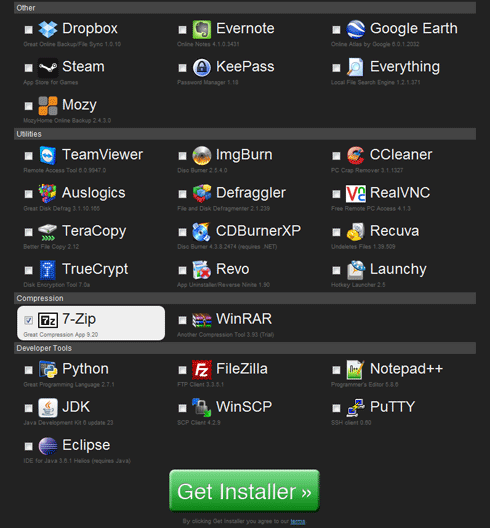Click the Launchy icon
Image resolution: width=490 pixels, height=528 pixels.
(355, 270)
